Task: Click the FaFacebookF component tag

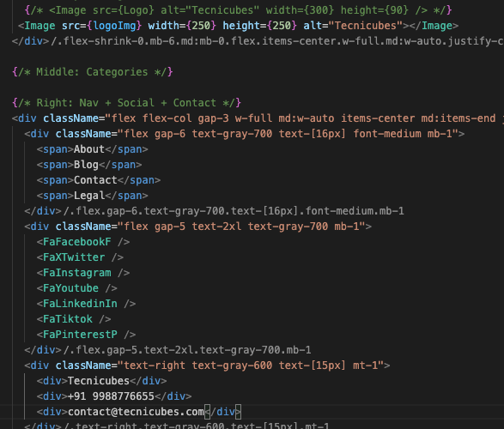Action: coord(83,242)
